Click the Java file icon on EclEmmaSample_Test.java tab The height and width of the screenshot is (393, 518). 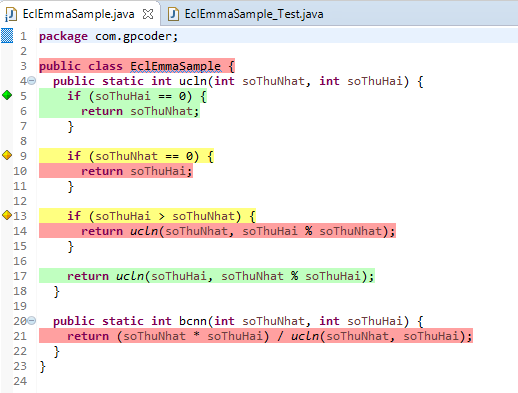pyautogui.click(x=173, y=14)
